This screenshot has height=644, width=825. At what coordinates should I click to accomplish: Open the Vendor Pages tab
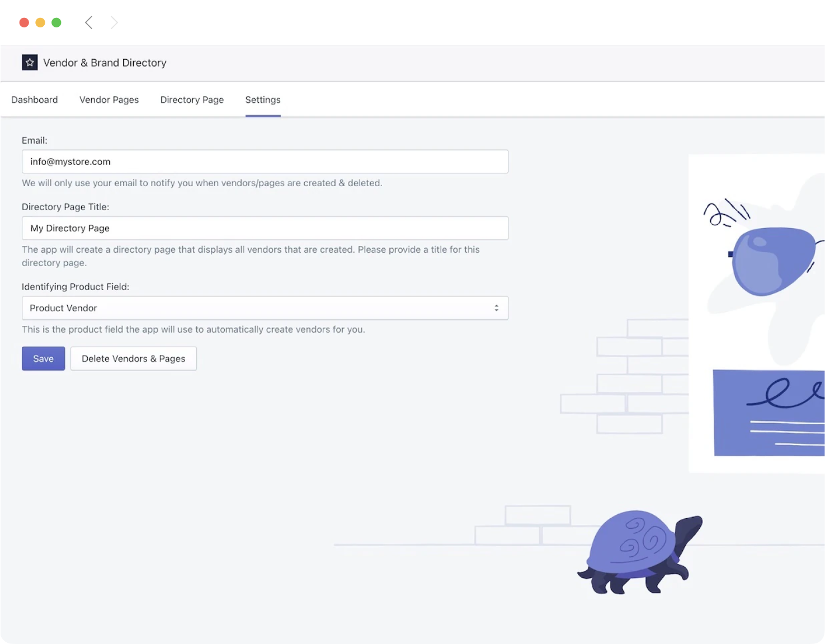pyautogui.click(x=109, y=100)
